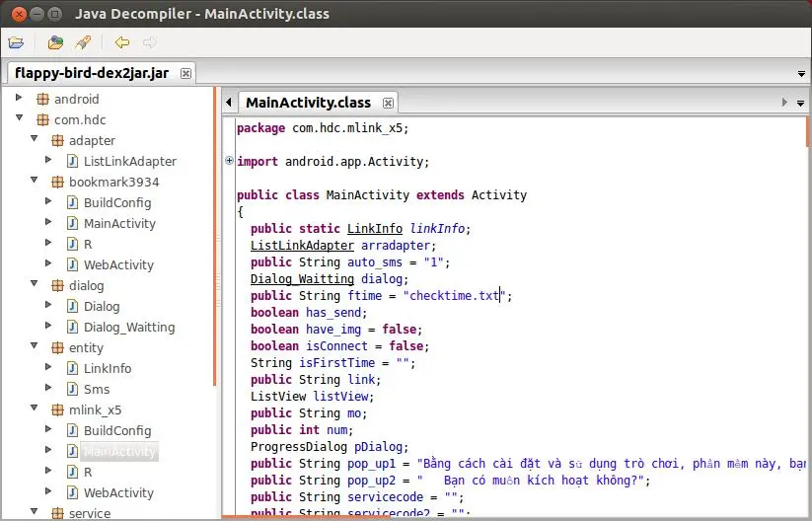Select the Dialog_Waitting tree item

(x=129, y=327)
